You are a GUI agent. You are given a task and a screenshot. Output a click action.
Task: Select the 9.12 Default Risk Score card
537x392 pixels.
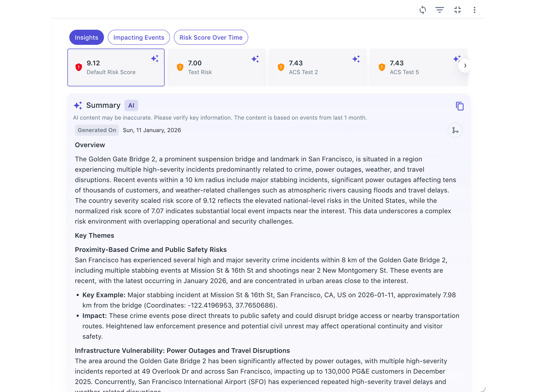pos(116,67)
